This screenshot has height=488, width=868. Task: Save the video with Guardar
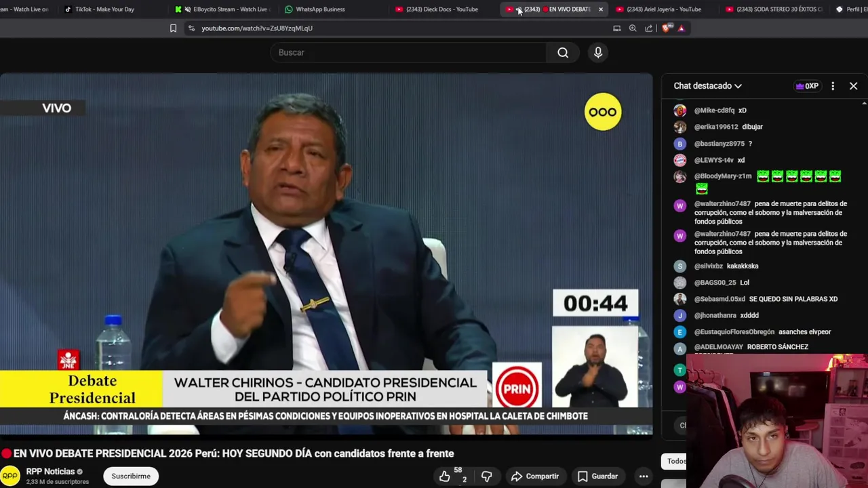(597, 476)
